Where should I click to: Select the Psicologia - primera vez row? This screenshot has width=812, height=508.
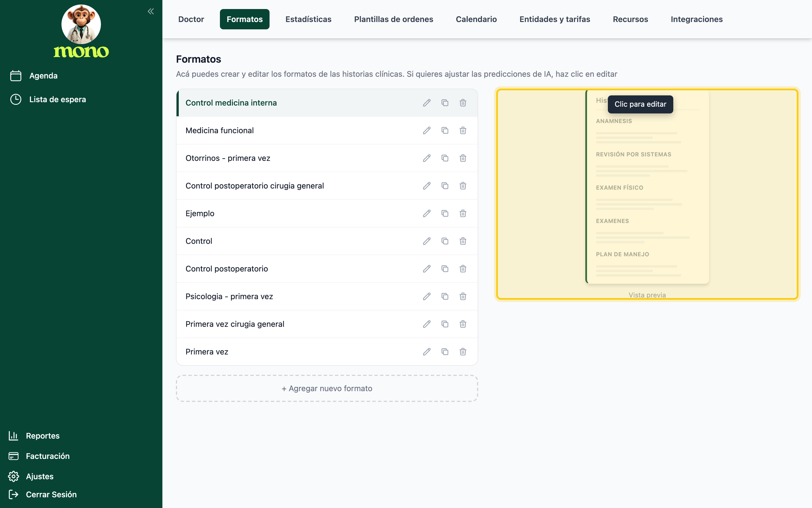click(x=327, y=296)
